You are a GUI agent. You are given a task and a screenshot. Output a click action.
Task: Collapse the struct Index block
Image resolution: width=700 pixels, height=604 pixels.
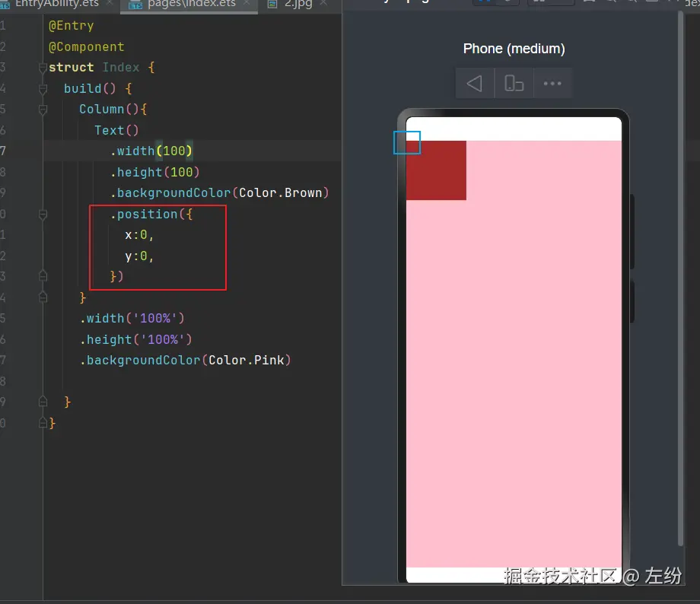tap(43, 68)
